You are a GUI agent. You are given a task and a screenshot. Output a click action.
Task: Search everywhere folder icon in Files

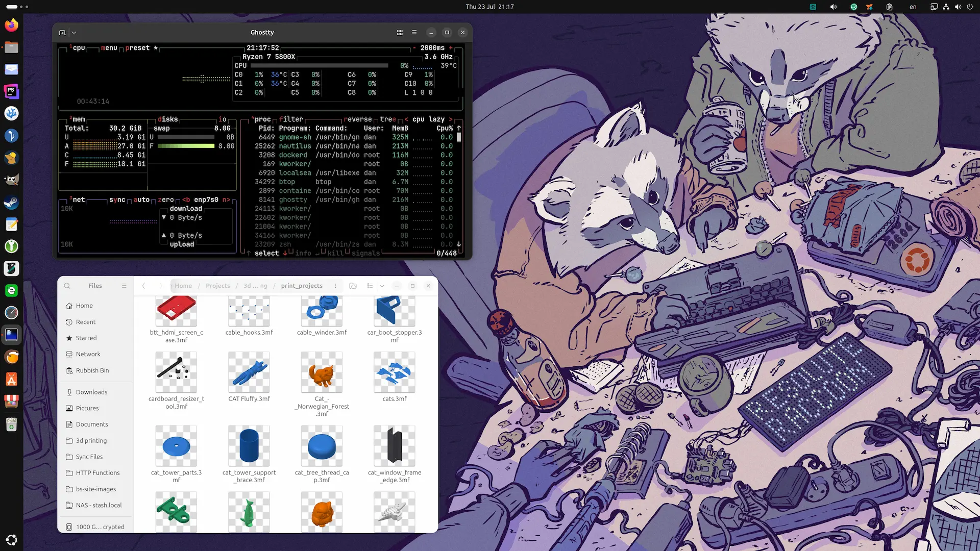pos(353,286)
